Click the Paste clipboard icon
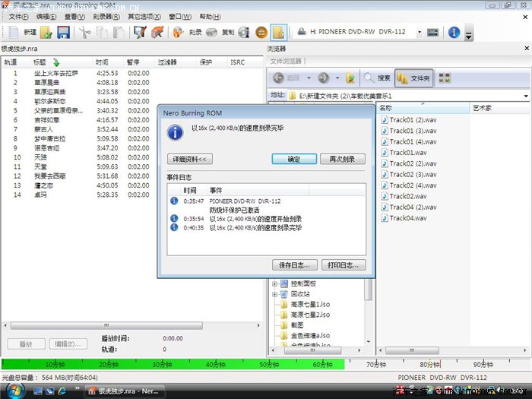 (119, 33)
